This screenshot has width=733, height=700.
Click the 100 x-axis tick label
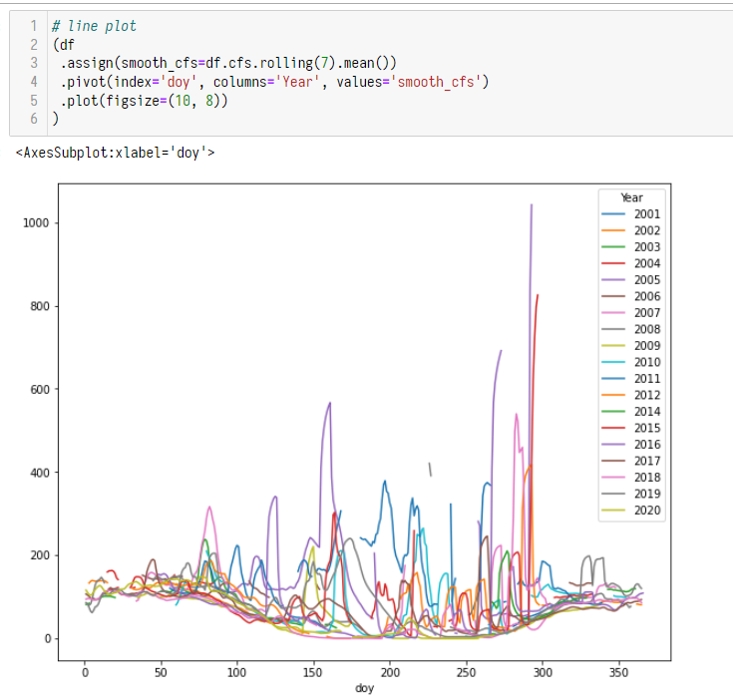pyautogui.click(x=237, y=673)
